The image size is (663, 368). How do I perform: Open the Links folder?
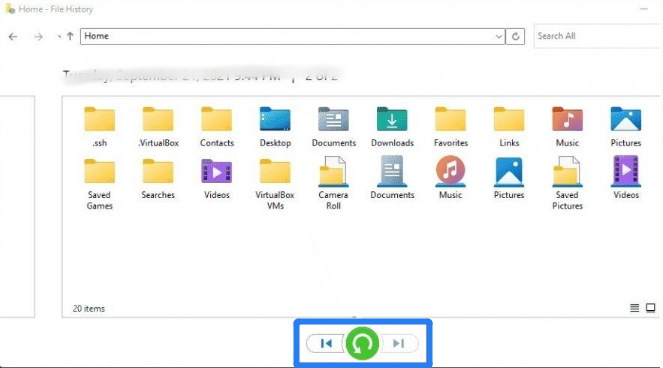pos(509,127)
